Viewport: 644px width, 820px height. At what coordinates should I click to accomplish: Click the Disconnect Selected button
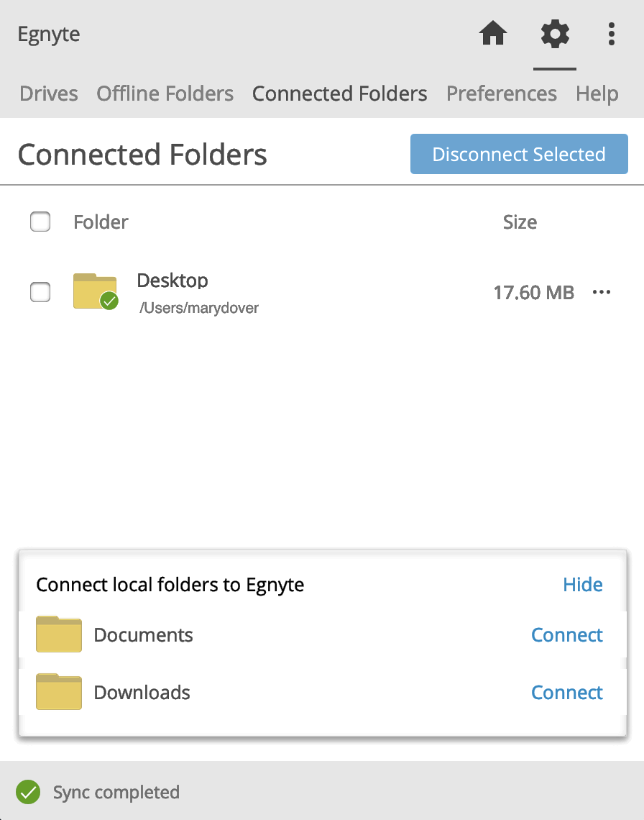coord(519,154)
